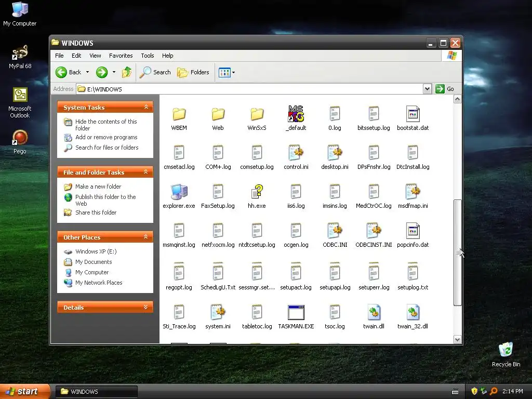Image resolution: width=532 pixels, height=399 pixels.
Task: Select the hh.exe help icon
Action: coord(257,192)
